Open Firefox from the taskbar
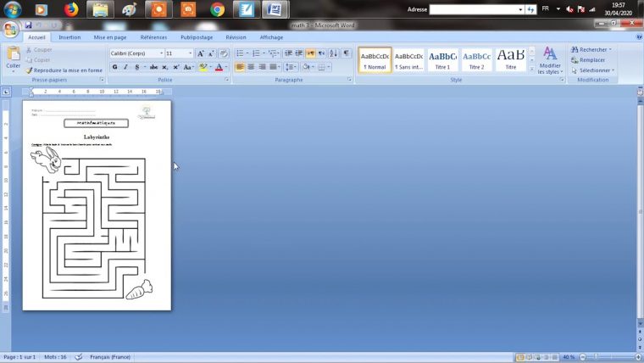The width and height of the screenshot is (644, 363). click(70, 9)
